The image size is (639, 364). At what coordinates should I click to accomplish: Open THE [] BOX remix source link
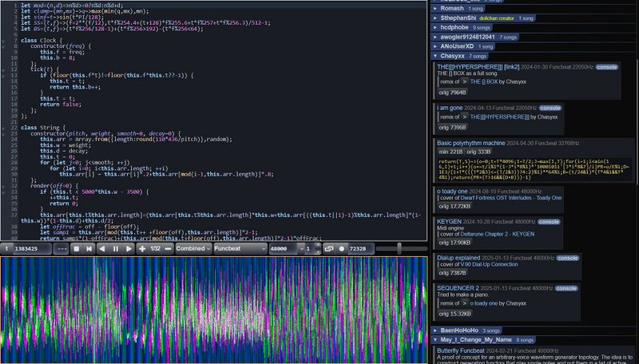pyautogui.click(x=484, y=81)
